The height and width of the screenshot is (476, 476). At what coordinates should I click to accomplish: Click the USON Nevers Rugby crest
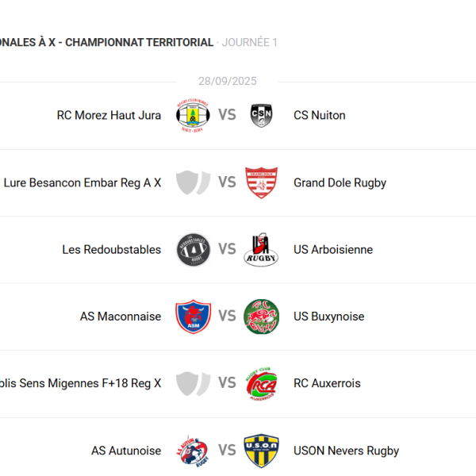click(261, 451)
